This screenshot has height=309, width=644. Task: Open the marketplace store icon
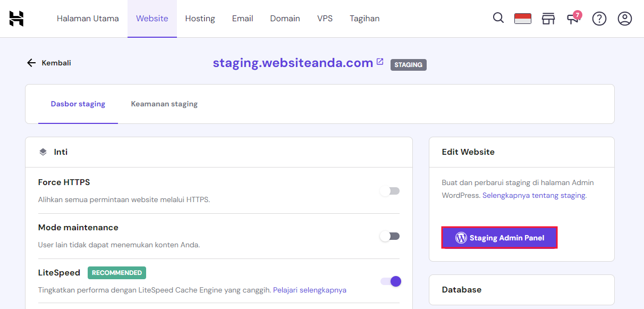[x=548, y=19]
